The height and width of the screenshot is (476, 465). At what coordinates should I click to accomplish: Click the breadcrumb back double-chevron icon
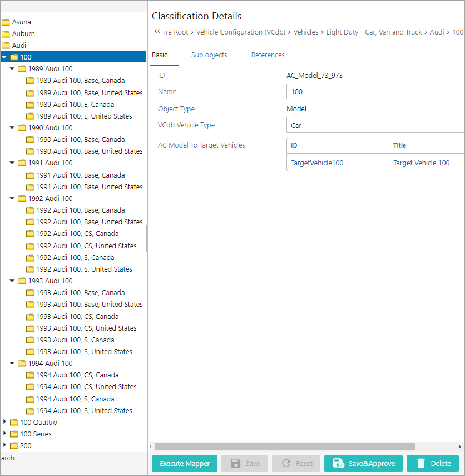pyautogui.click(x=157, y=31)
